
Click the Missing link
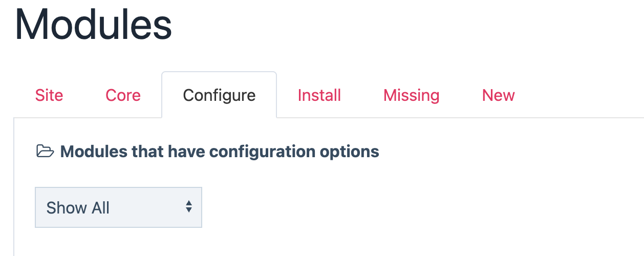pyautogui.click(x=411, y=95)
